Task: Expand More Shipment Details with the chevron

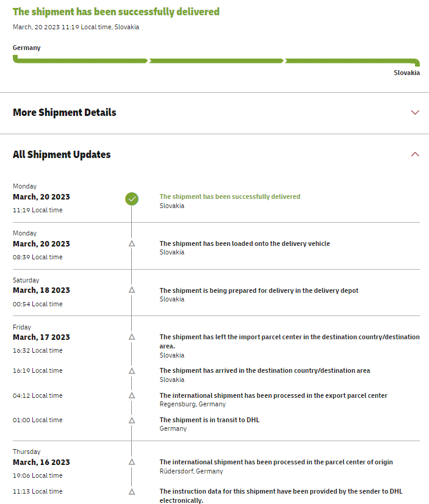Action: click(415, 112)
